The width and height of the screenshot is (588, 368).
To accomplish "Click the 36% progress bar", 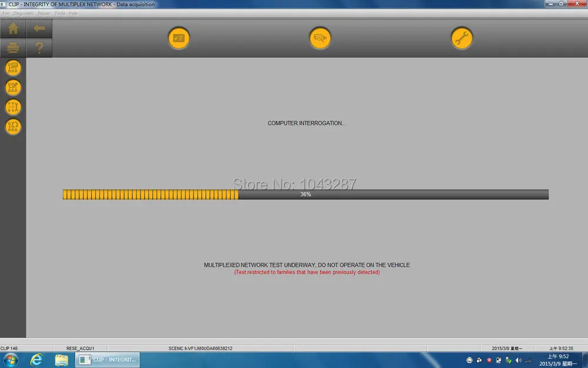I will point(306,194).
